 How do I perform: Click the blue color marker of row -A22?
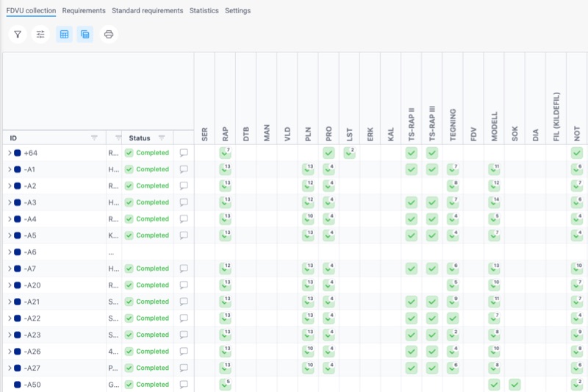(x=17, y=318)
